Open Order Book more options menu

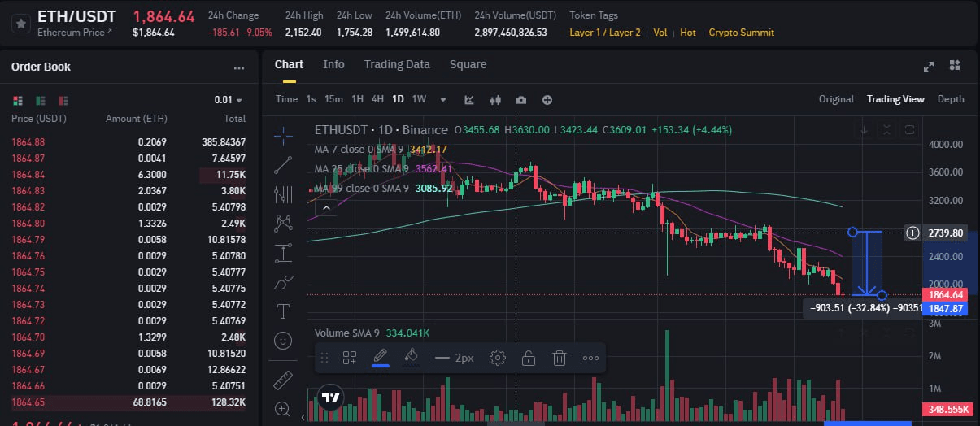click(238, 68)
